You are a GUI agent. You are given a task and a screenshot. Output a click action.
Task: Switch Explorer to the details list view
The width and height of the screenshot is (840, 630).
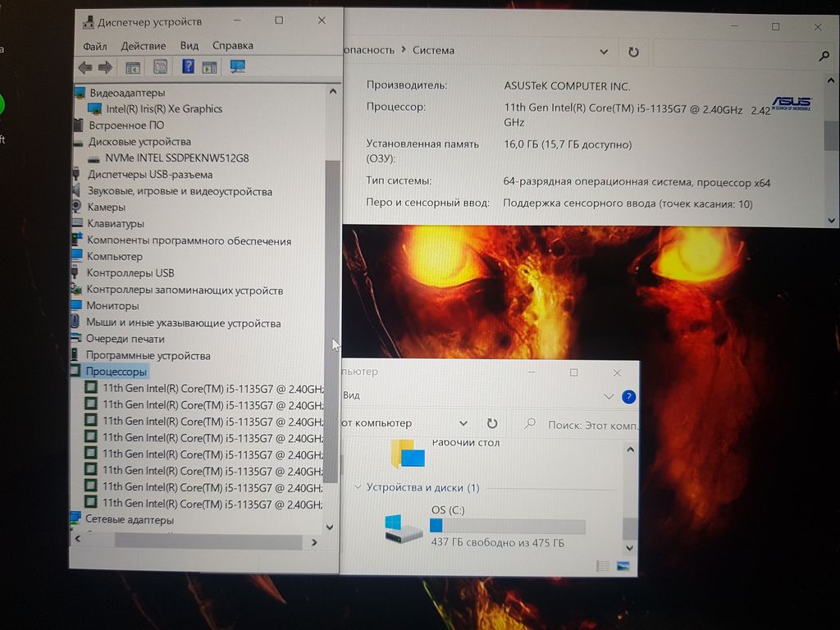click(603, 566)
